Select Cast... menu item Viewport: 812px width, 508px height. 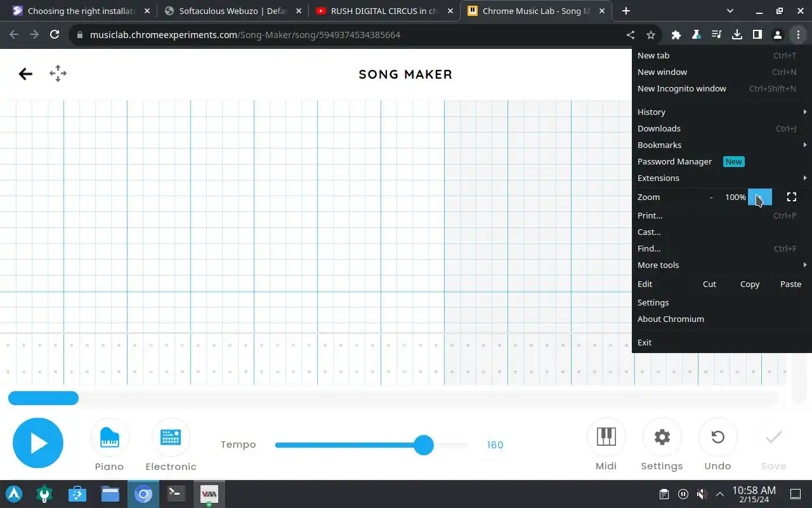click(x=722, y=232)
